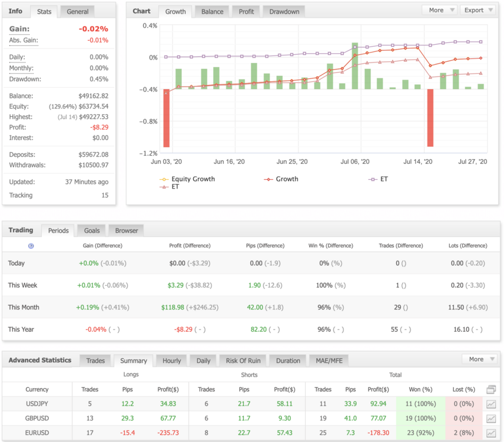Select the Drawdown chart tab
This screenshot has width=504, height=442.
(x=284, y=12)
